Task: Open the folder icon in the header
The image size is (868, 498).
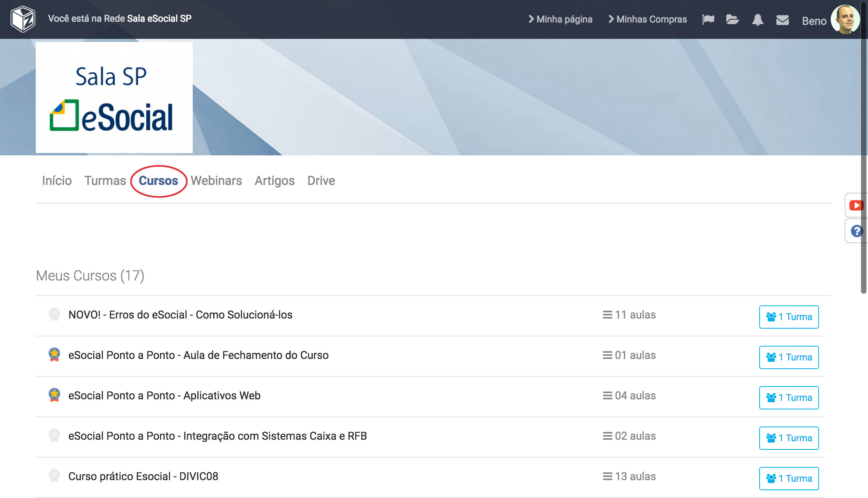Action: [732, 19]
